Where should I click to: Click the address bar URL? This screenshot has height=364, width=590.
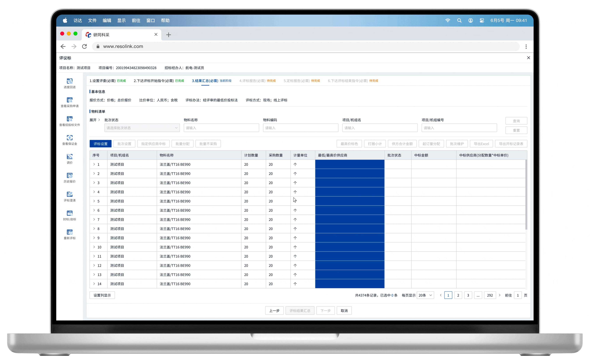pyautogui.click(x=123, y=46)
